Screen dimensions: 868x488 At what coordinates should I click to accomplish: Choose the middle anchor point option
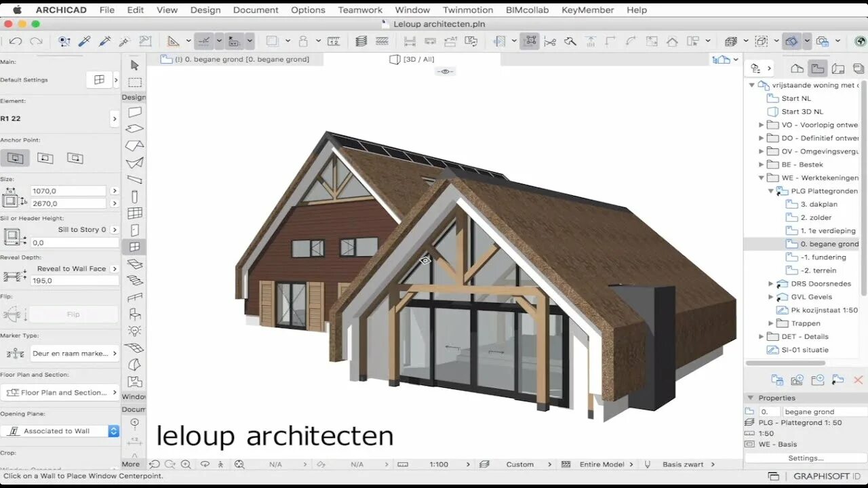point(45,158)
